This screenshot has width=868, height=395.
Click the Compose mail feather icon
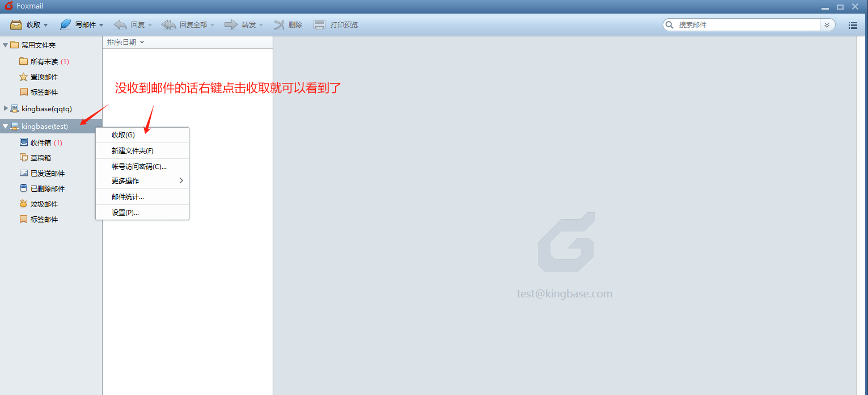click(x=66, y=25)
